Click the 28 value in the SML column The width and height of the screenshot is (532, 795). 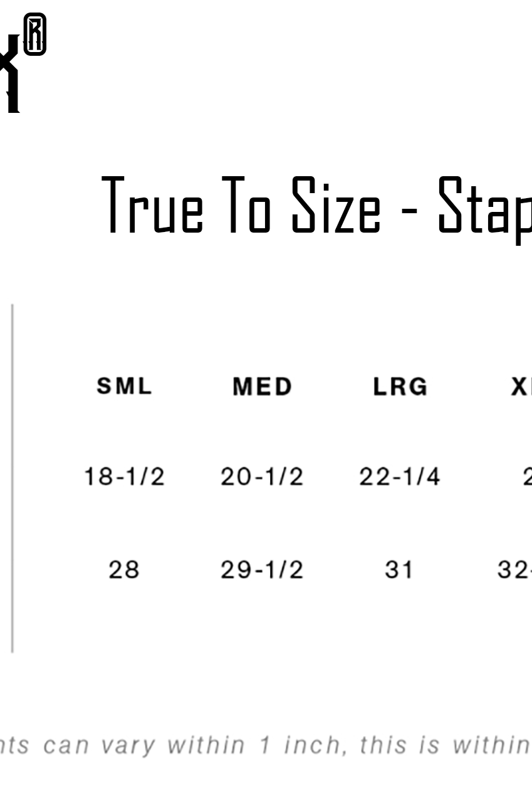(x=124, y=570)
